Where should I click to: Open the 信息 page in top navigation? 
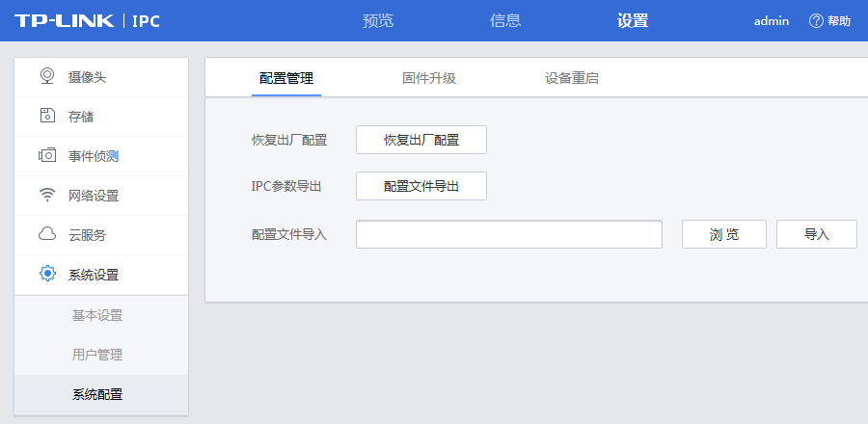click(505, 21)
